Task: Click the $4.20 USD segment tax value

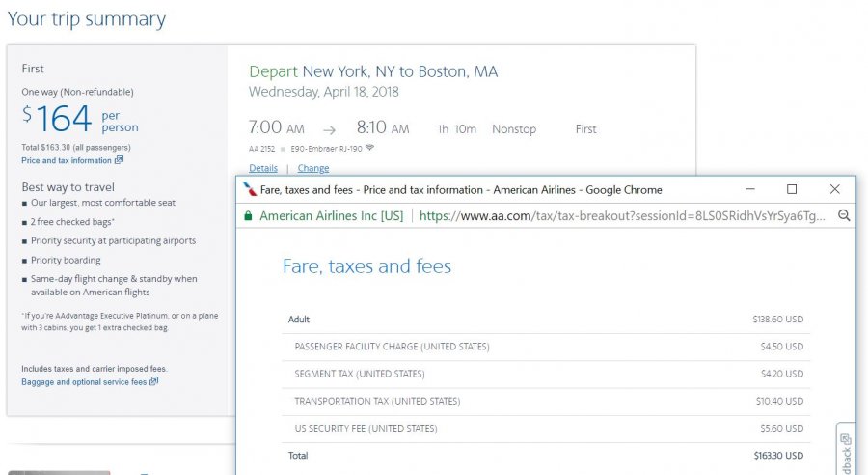Action: pyautogui.click(x=781, y=375)
